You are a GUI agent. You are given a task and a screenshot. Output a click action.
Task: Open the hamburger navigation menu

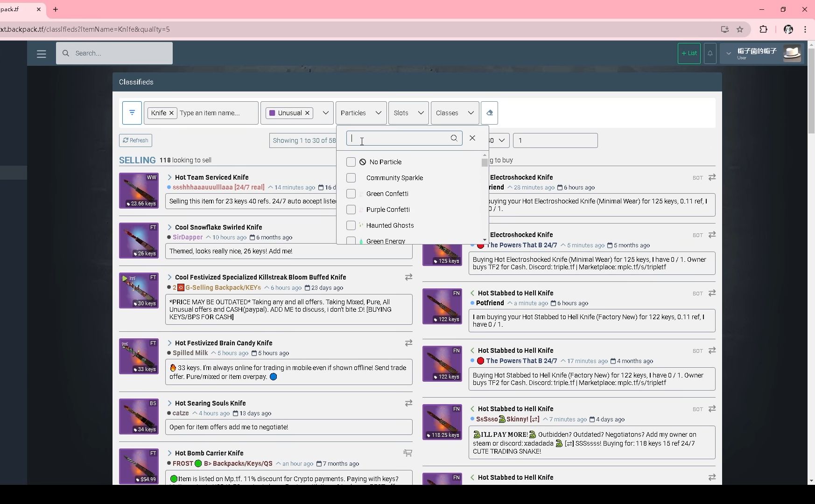click(x=41, y=54)
